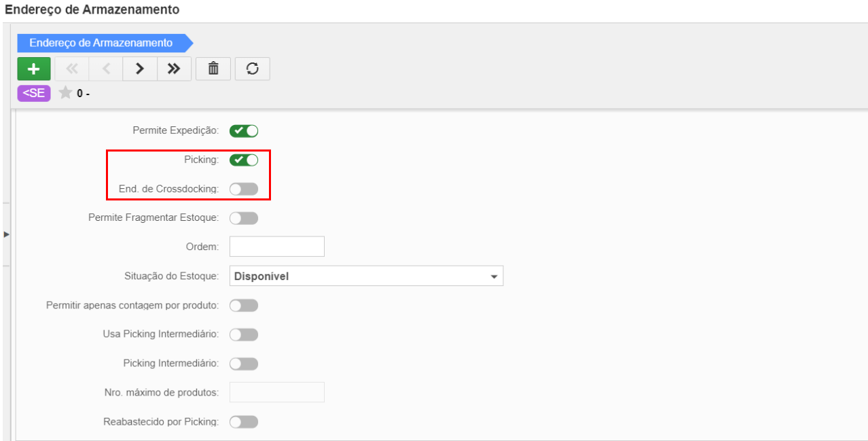Click the purple <SE badge
Screen dimensions: 868x441
[x=34, y=93]
